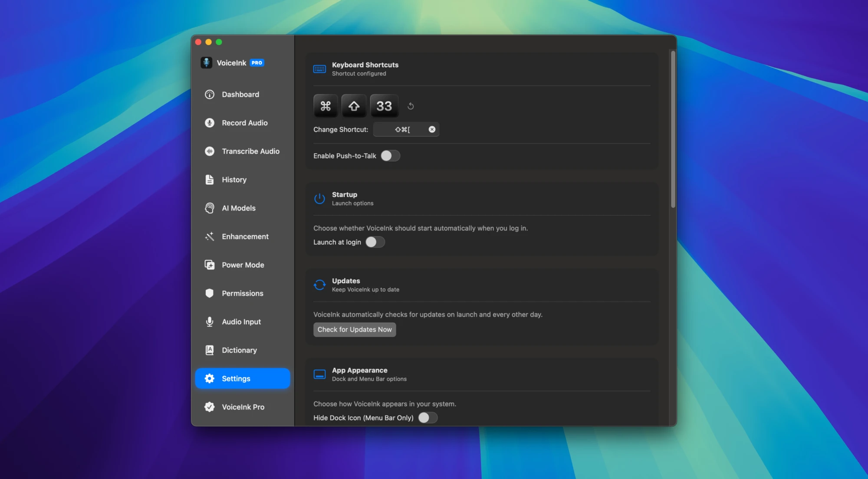
Task: Open VoiceInk Pro sidebar item
Action: coord(243,407)
